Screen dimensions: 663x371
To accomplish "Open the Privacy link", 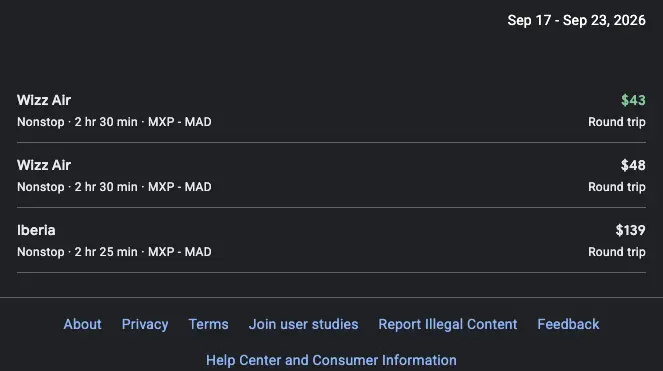I will click(x=145, y=324).
